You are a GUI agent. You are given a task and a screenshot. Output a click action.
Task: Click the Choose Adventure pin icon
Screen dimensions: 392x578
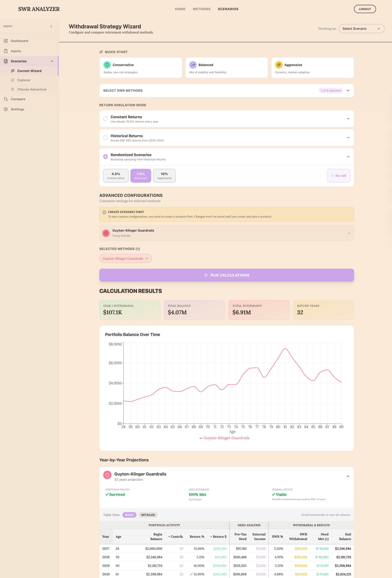tap(13, 89)
